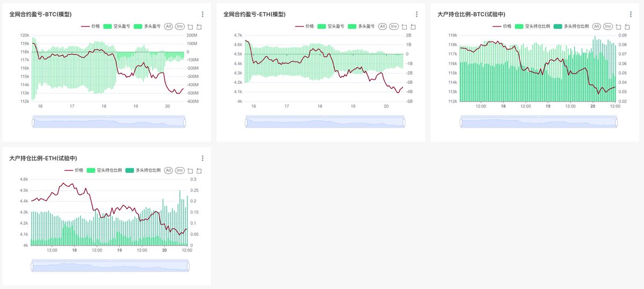Click zoom reset icon on 大户持仓比例-ETH chart
This screenshot has height=289, width=644.
(199, 170)
